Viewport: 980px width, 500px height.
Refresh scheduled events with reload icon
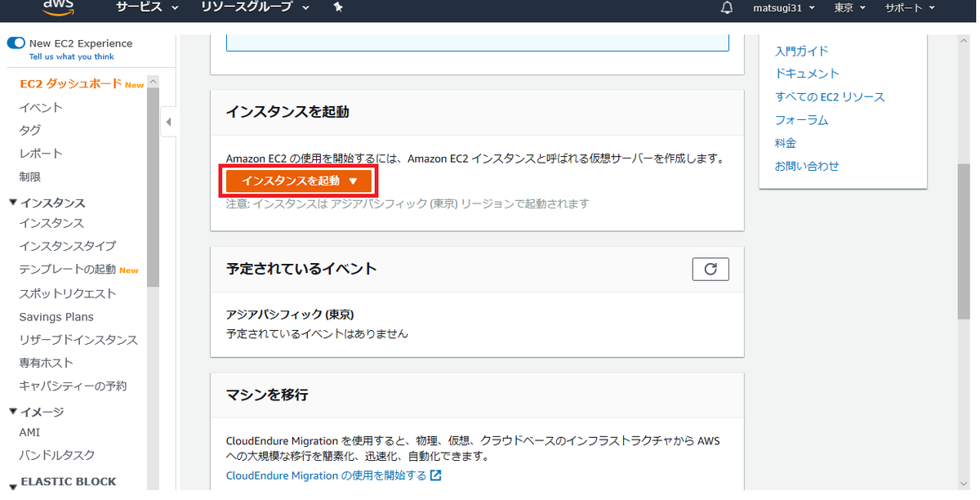click(x=710, y=269)
